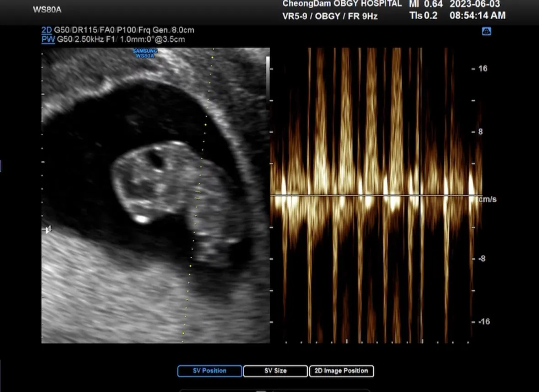Screen dimensions: 539x392
Task: Click the cm/s unit label
Action: tap(487, 199)
